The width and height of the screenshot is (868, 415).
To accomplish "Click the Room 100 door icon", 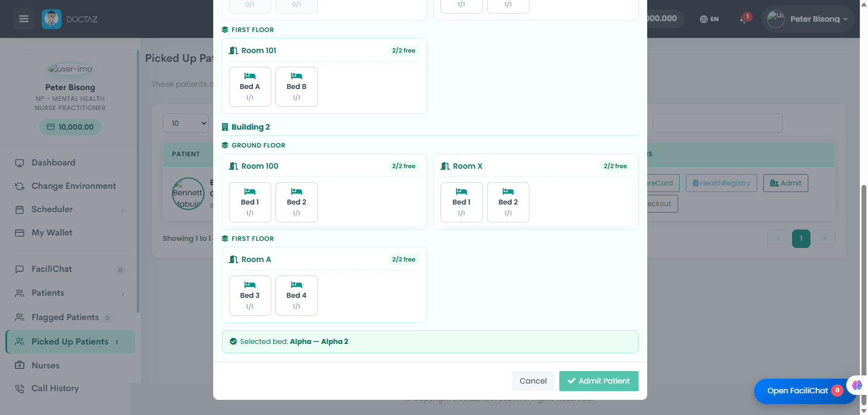I will 233,166.
